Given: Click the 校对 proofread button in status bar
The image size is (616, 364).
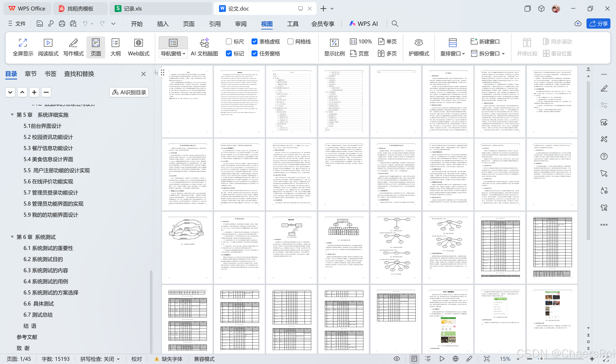Looking at the screenshot, I should 136,359.
